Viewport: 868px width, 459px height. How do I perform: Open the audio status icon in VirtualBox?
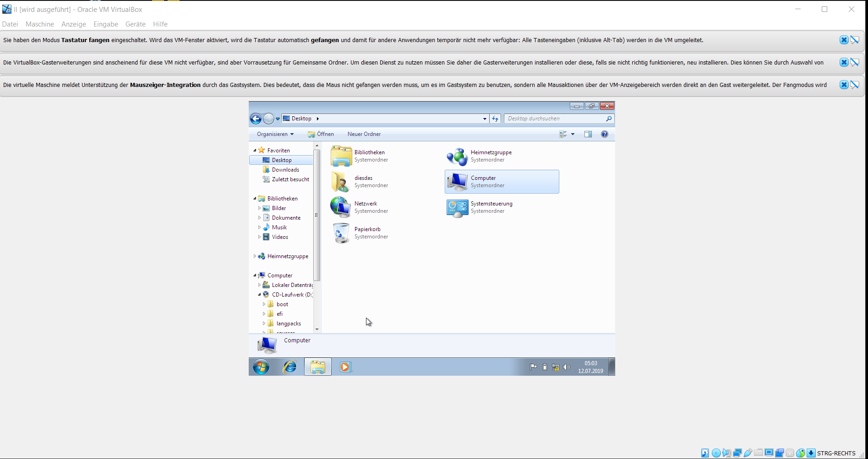(x=727, y=453)
